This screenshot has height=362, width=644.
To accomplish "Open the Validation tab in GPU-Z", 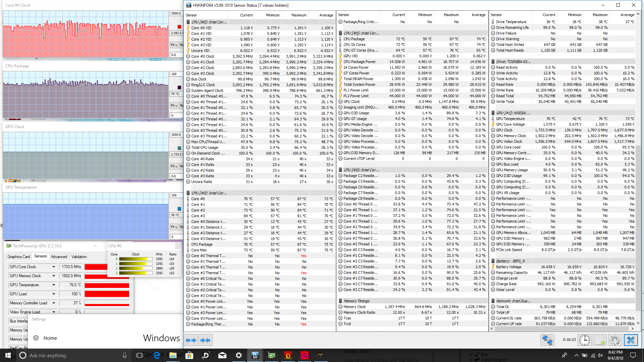I will click(x=79, y=257).
